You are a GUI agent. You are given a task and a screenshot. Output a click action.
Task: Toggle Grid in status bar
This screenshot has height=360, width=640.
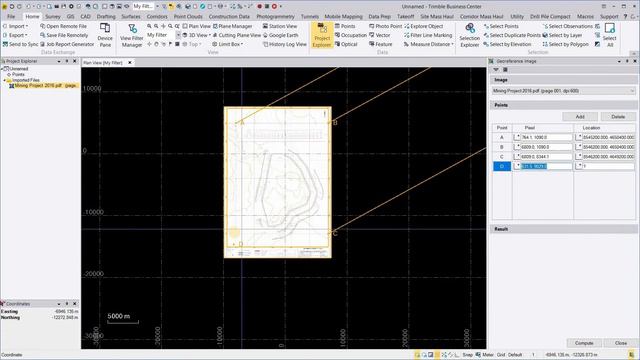tap(501, 355)
